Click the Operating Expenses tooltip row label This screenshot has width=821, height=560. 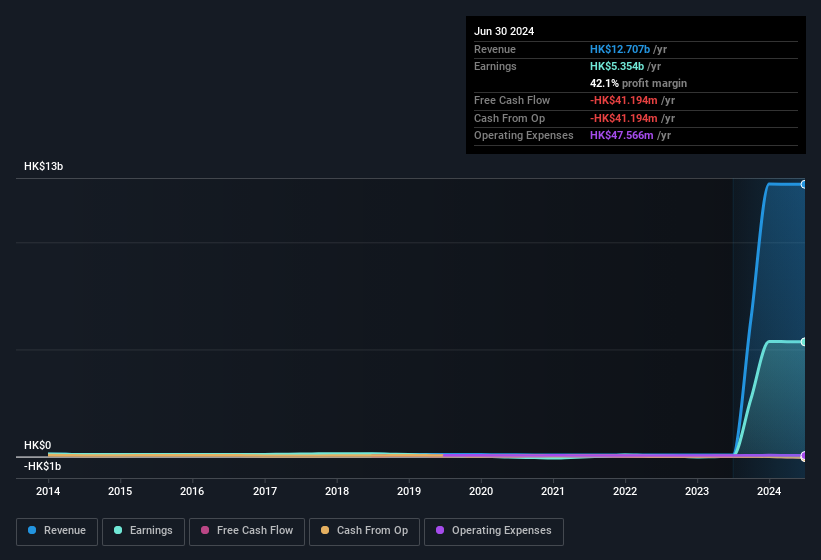click(524, 136)
